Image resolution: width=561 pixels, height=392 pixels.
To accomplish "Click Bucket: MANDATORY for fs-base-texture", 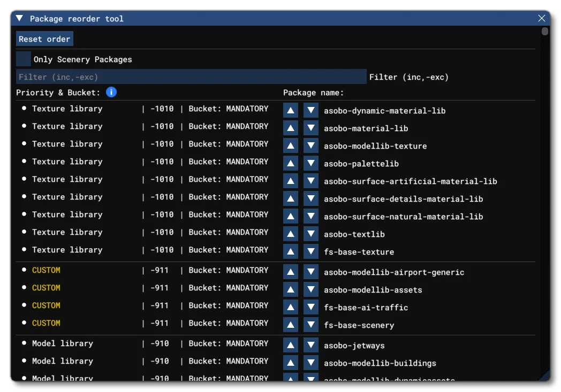I will [x=228, y=250].
